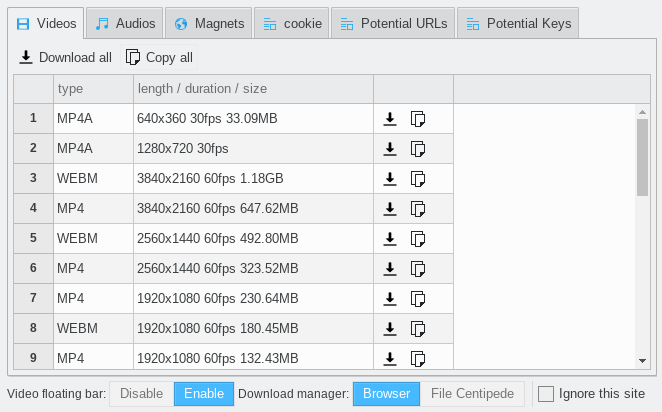
Task: Disable the video floating bar
Action: (141, 394)
